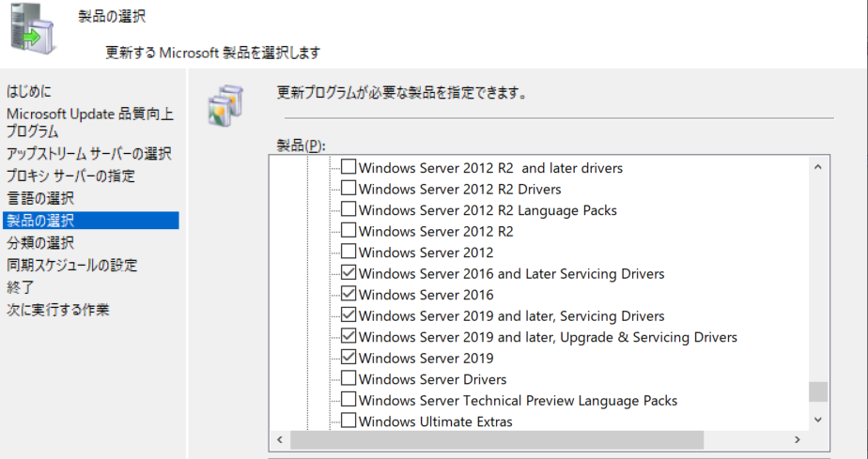Click the horizontal scroll left arrow
868x459 pixels.
coord(280,440)
